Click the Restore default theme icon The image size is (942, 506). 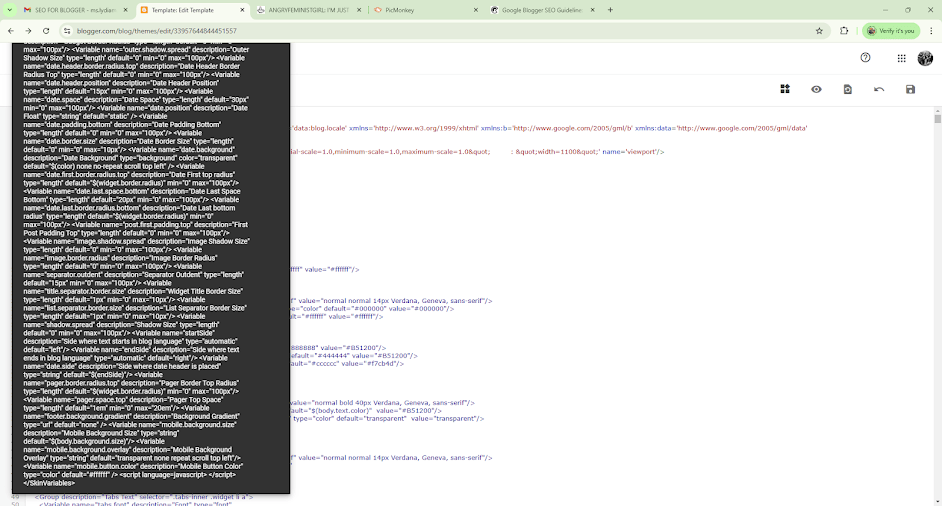(x=848, y=90)
